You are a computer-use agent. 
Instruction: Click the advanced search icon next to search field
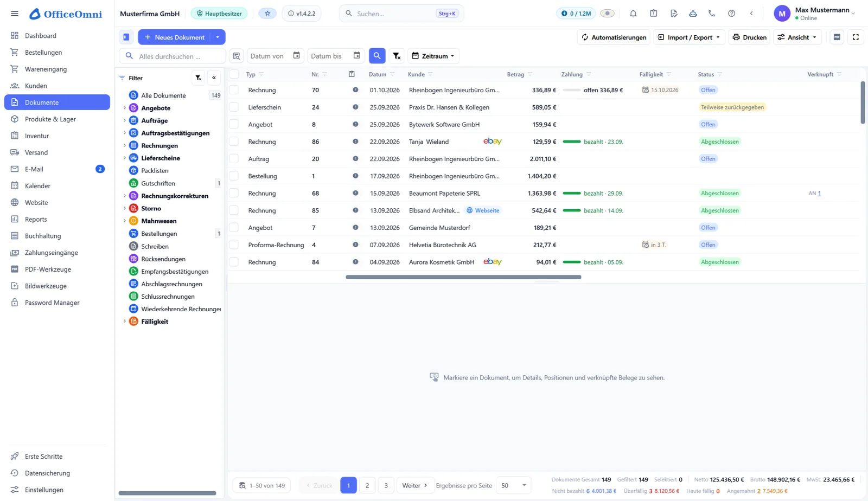pyautogui.click(x=237, y=56)
